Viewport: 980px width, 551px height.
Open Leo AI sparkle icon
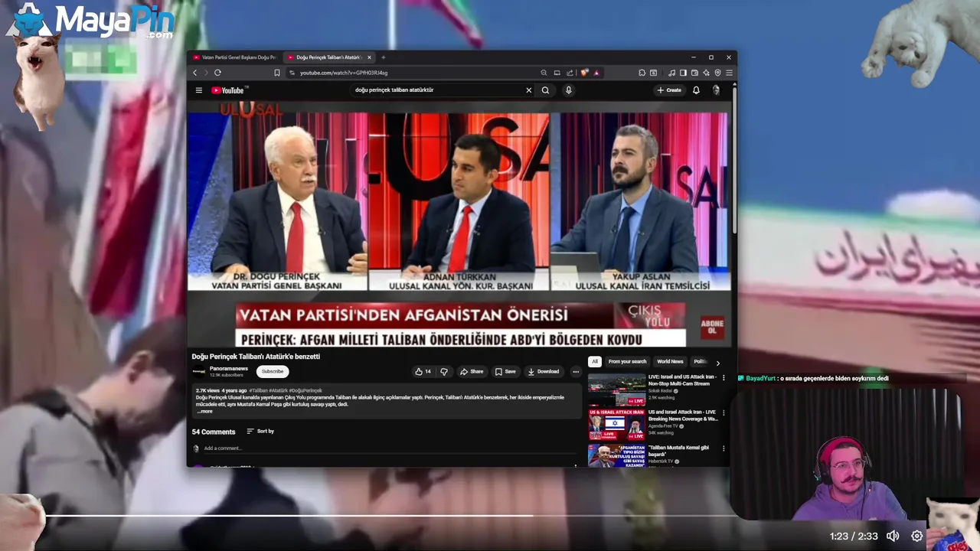(706, 73)
